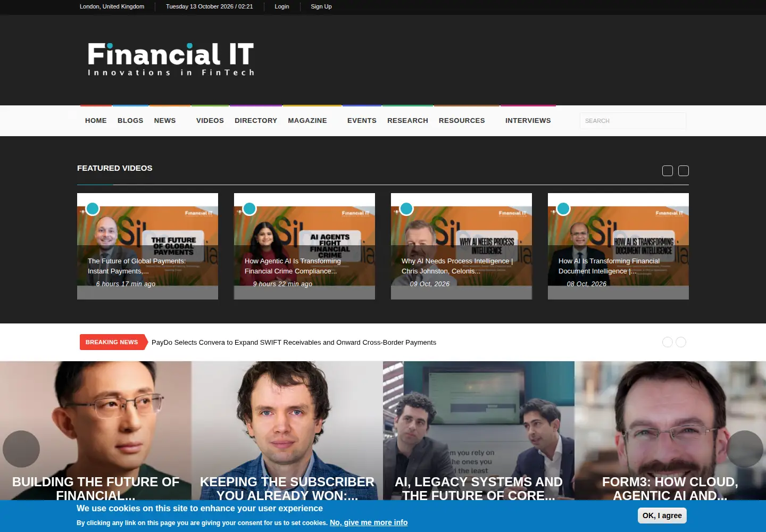Click the BREAKING NEWS label
The width and height of the screenshot is (766, 532).
point(113,342)
